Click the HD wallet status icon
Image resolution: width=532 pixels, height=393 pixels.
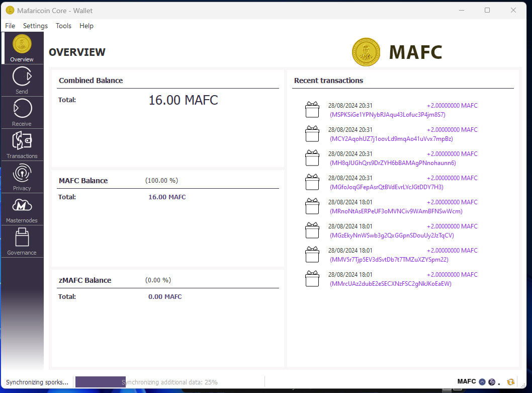pyautogui.click(x=482, y=381)
